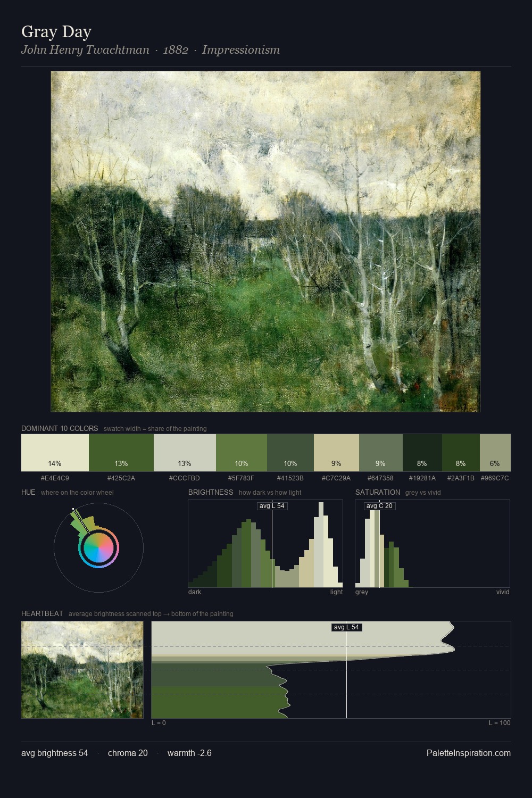Image resolution: width=532 pixels, height=798 pixels.
Task: Click the 'vivid' saturation axis label
Action: tap(503, 592)
